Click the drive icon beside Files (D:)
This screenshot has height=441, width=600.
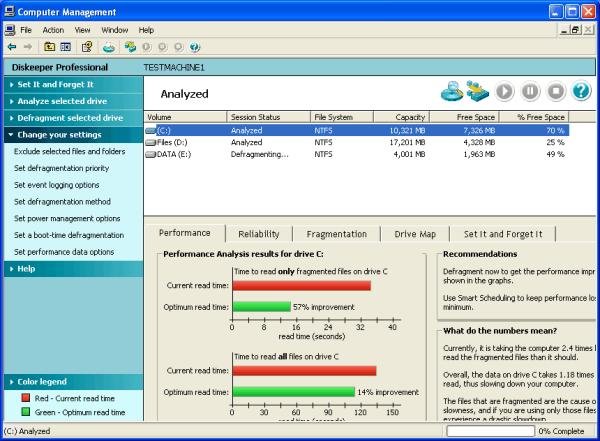tap(151, 143)
